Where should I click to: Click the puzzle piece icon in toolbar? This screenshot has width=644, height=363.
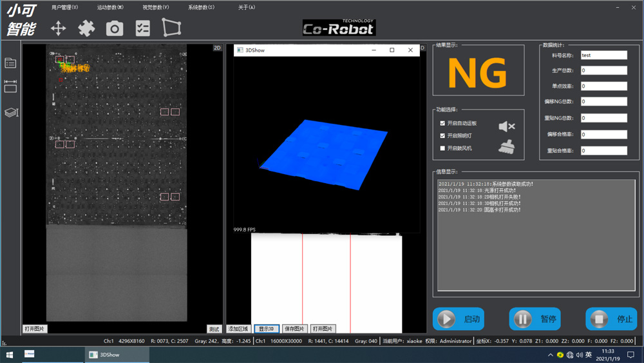86,28
